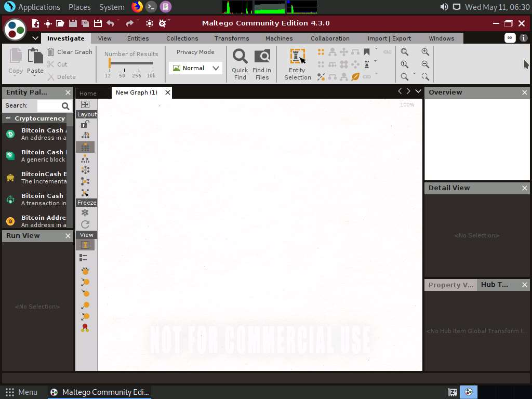Open the Applications menu
The image size is (532, 399).
[x=32, y=7]
